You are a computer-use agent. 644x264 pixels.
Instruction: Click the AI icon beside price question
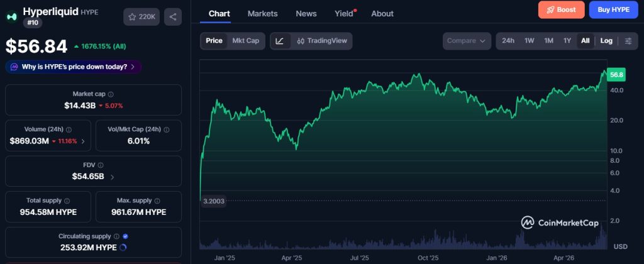[x=14, y=67]
